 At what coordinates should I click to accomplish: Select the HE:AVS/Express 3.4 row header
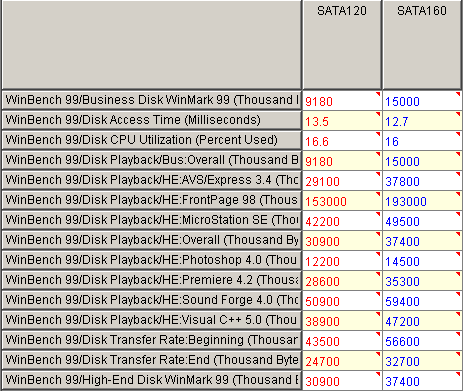pos(151,180)
